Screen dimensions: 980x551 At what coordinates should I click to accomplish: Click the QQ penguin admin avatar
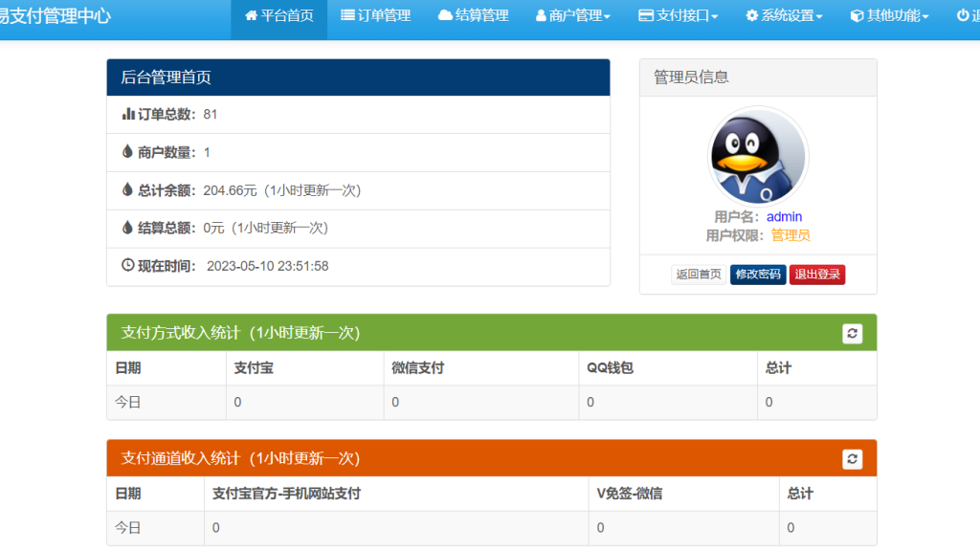758,157
